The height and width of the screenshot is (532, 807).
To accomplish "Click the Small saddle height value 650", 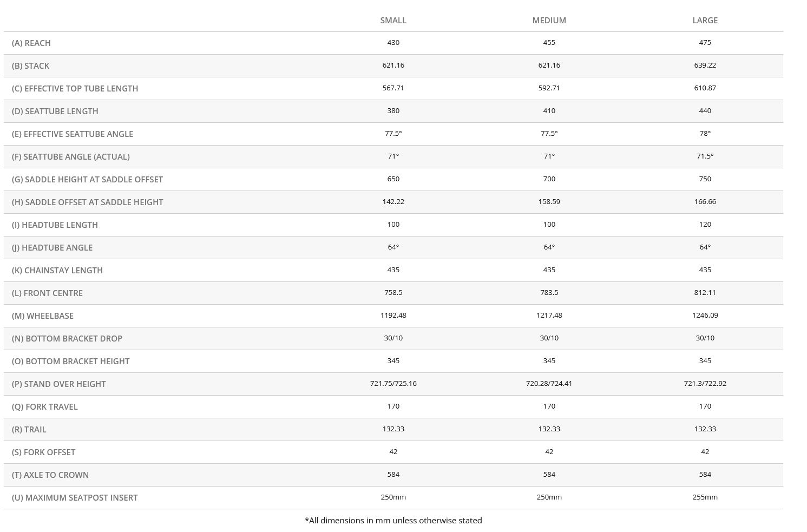I will (393, 179).
